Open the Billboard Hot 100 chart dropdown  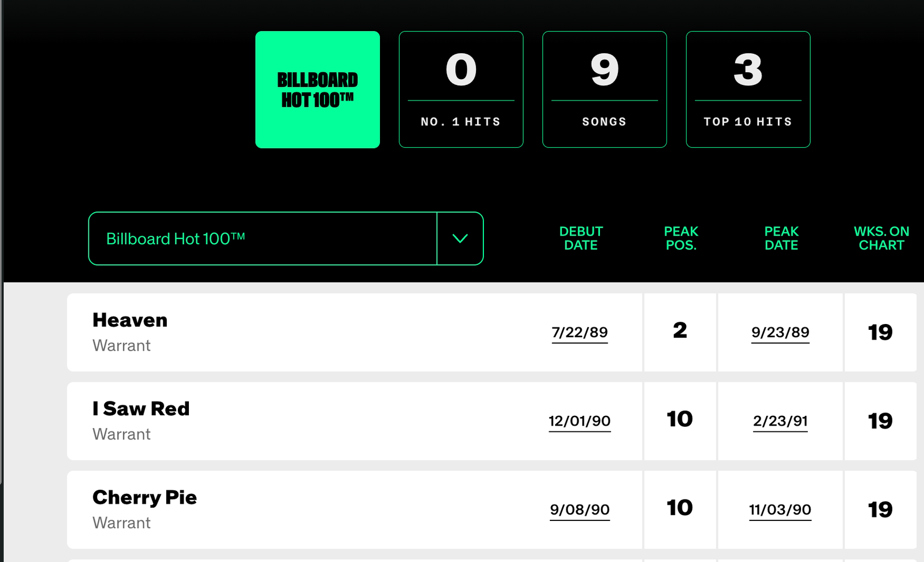(263, 239)
